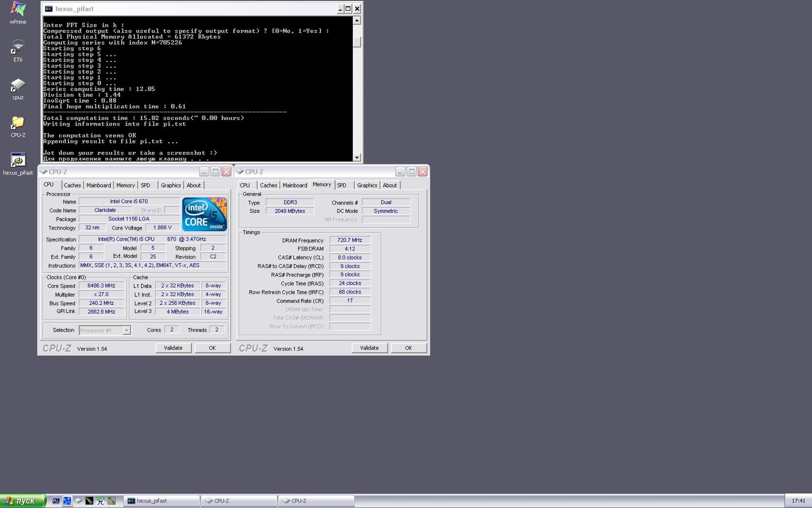
Task: Launch Super Pi from the quick launch bar
Action: pyautogui.click(x=100, y=501)
